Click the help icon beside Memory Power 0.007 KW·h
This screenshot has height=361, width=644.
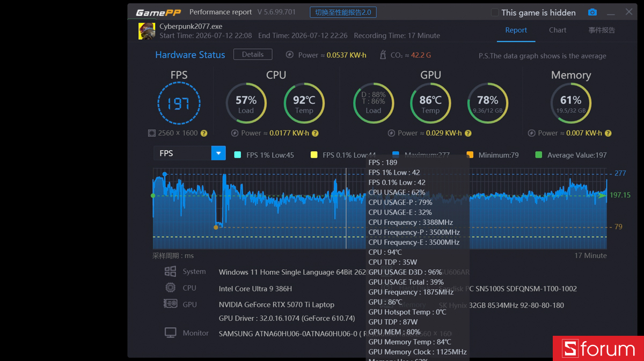(608, 133)
